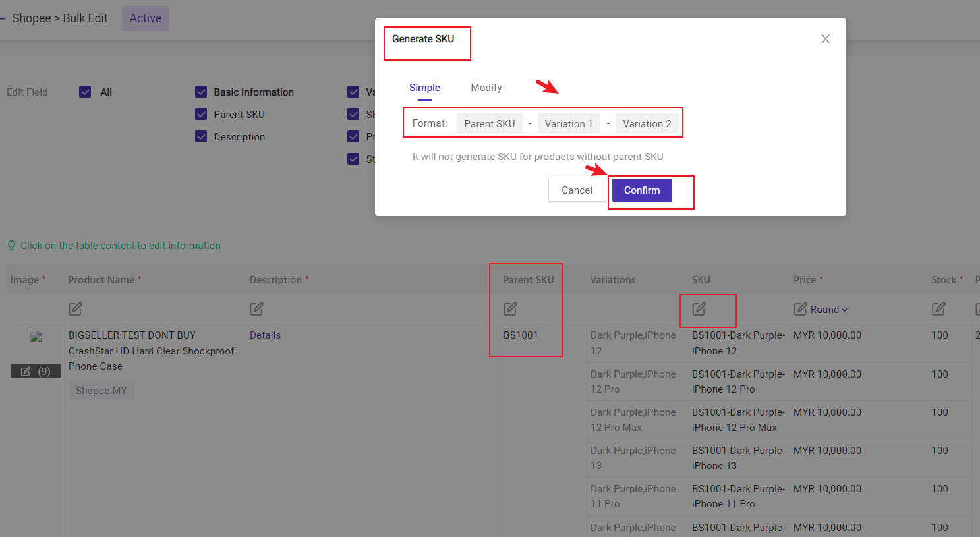This screenshot has height=537, width=980.
Task: Toggle the Description checkbox
Action: coord(201,136)
